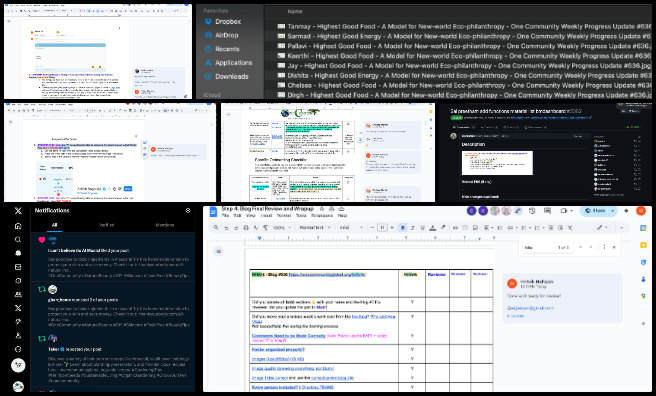The height and width of the screenshot is (396, 656).
Task: Toggle Italic formatting in Docs toolbar
Action: click(x=413, y=227)
